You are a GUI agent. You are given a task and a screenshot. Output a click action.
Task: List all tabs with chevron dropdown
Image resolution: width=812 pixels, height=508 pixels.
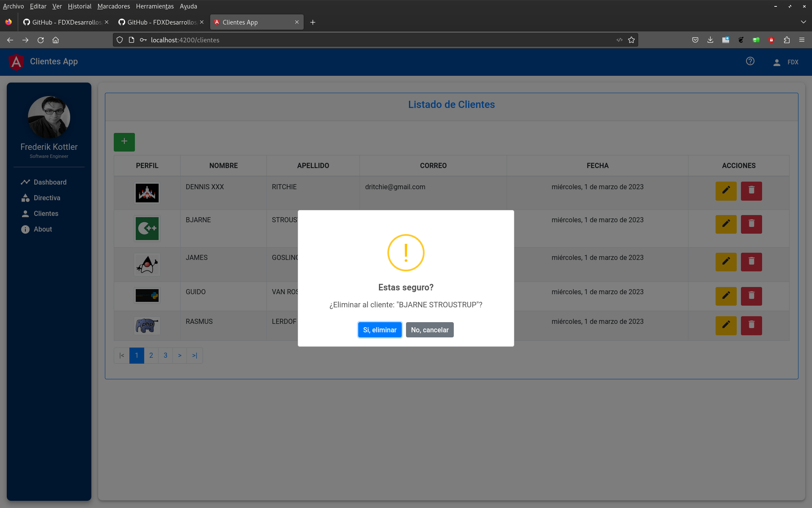coord(803,22)
